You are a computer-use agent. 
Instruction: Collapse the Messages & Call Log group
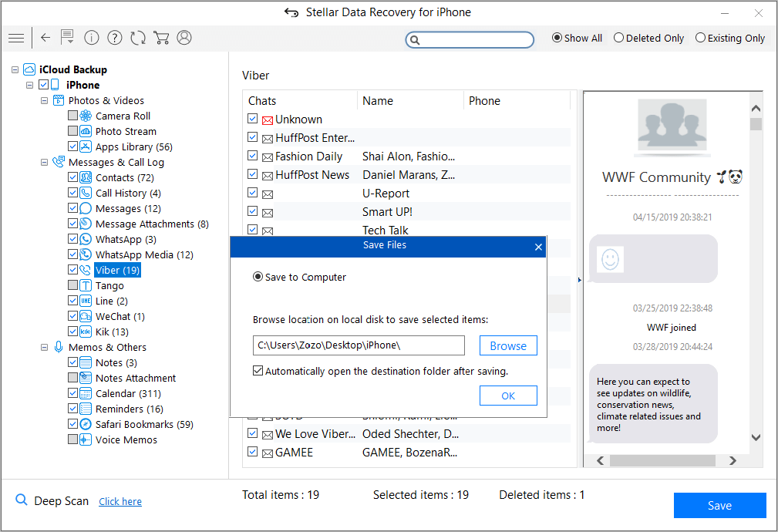coord(44,162)
